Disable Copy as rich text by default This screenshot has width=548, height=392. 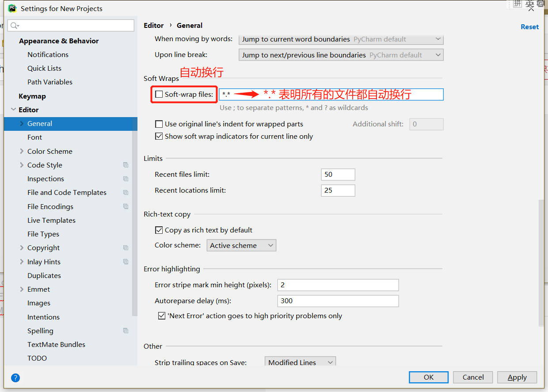coord(159,230)
